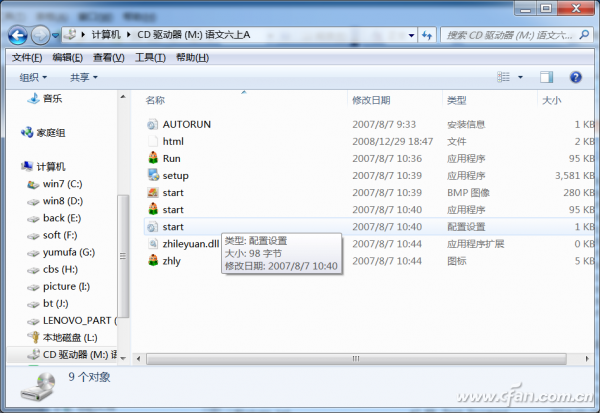
Task: Open the 编辑(E) menu
Action: (x=68, y=58)
